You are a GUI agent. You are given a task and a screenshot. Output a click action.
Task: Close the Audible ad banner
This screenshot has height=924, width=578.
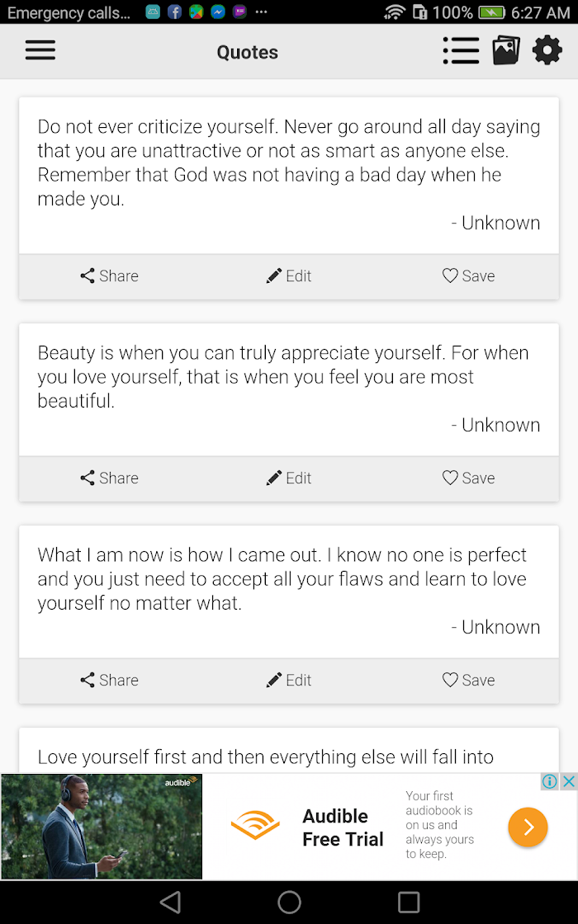(569, 781)
